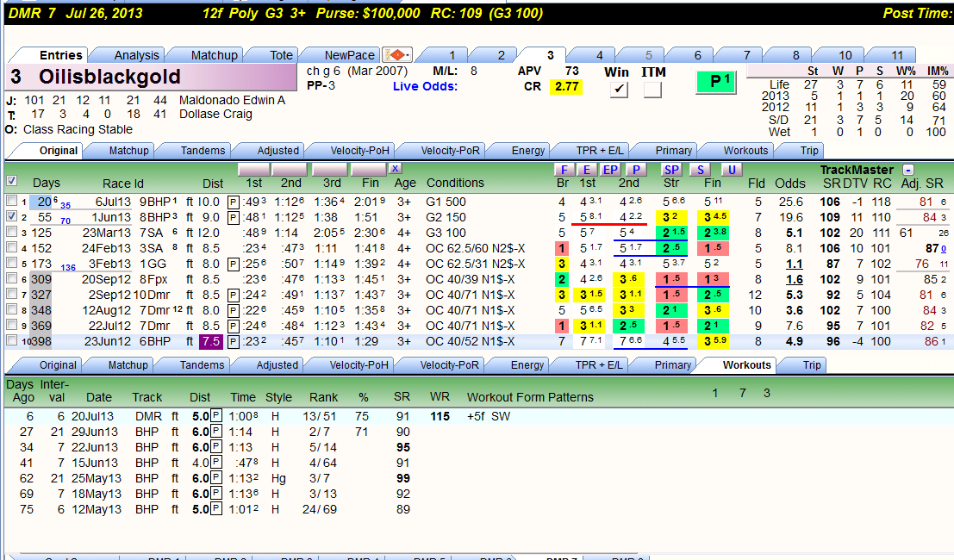954x560 pixels.
Task: Click the blank button above the 1st column
Action: (253, 169)
